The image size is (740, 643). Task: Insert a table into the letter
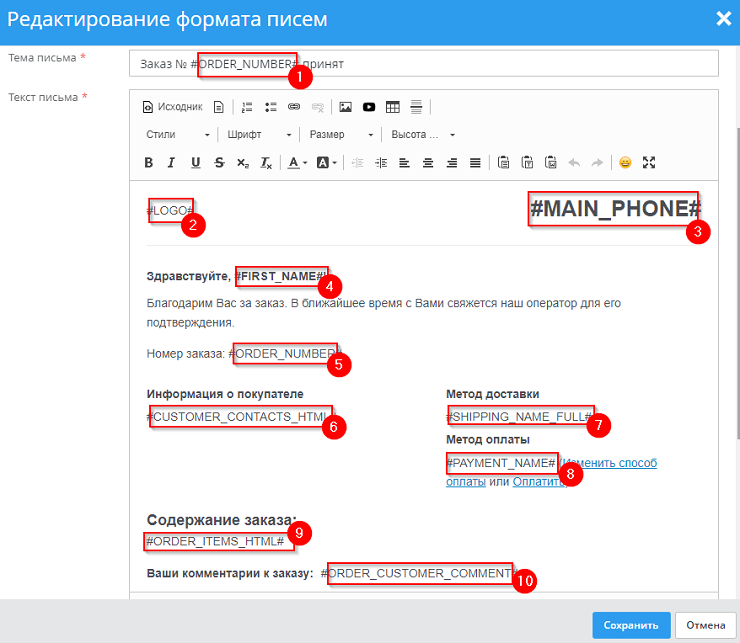coord(393,106)
